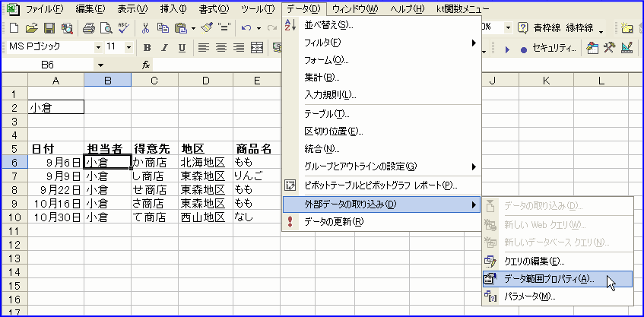Select row 6 header
644x317 pixels.
click(x=14, y=162)
